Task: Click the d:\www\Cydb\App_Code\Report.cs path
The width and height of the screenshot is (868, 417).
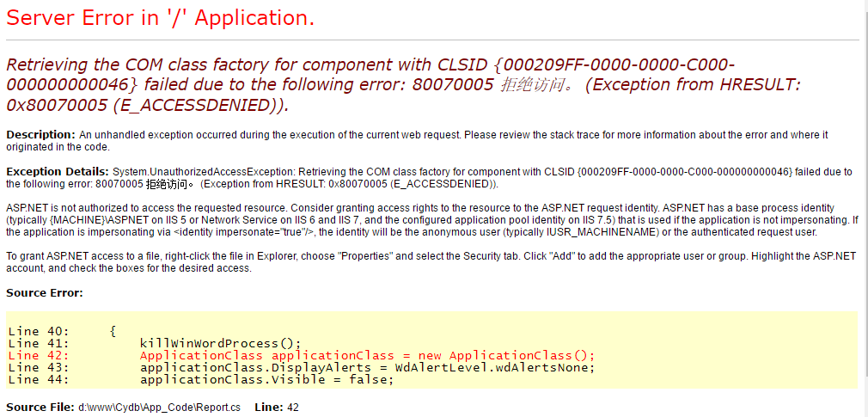Action: 160,408
